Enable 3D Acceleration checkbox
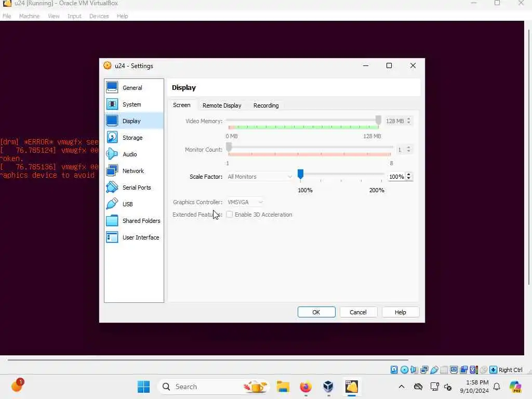 [x=230, y=215]
